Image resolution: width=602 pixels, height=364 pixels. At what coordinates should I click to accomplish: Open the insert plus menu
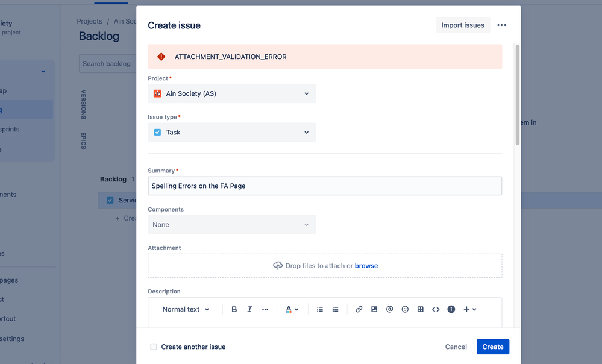(x=469, y=309)
